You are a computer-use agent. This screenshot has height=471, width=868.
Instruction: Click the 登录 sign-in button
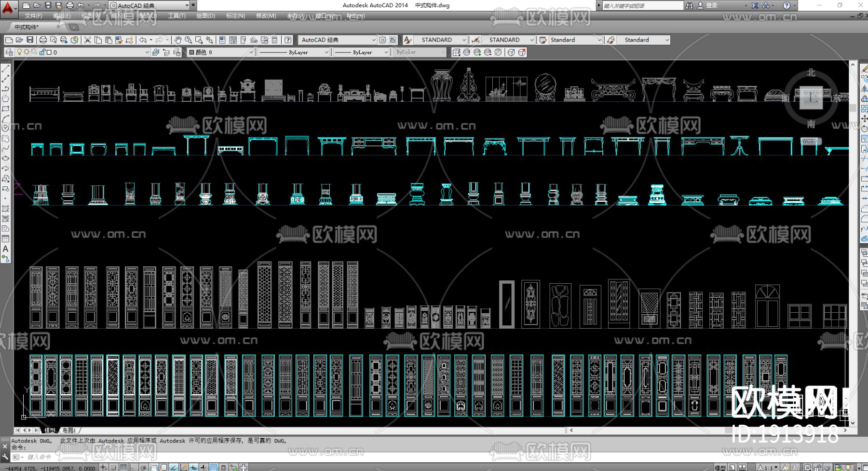pyautogui.click(x=707, y=5)
